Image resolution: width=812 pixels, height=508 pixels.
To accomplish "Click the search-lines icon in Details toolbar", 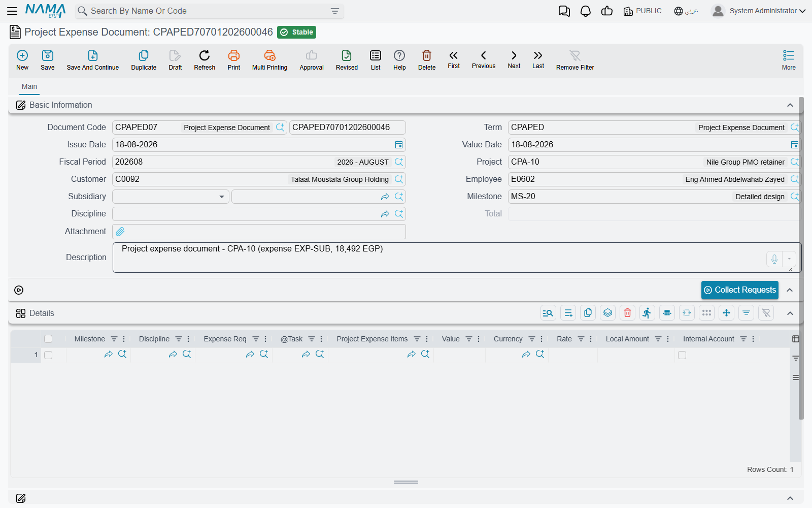I will point(548,313).
